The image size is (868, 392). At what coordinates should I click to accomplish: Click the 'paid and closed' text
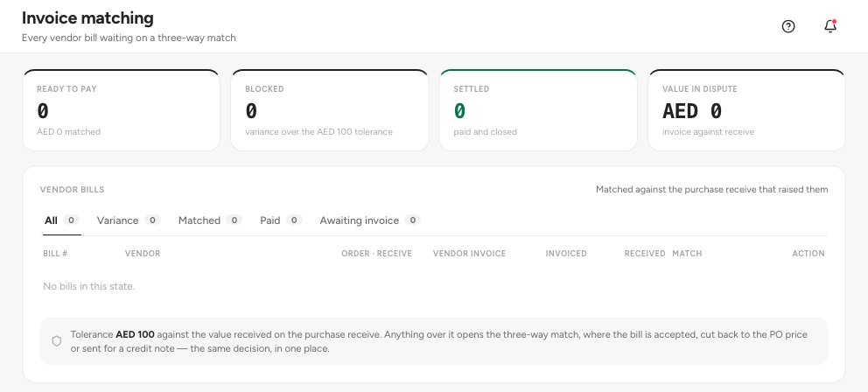(486, 132)
